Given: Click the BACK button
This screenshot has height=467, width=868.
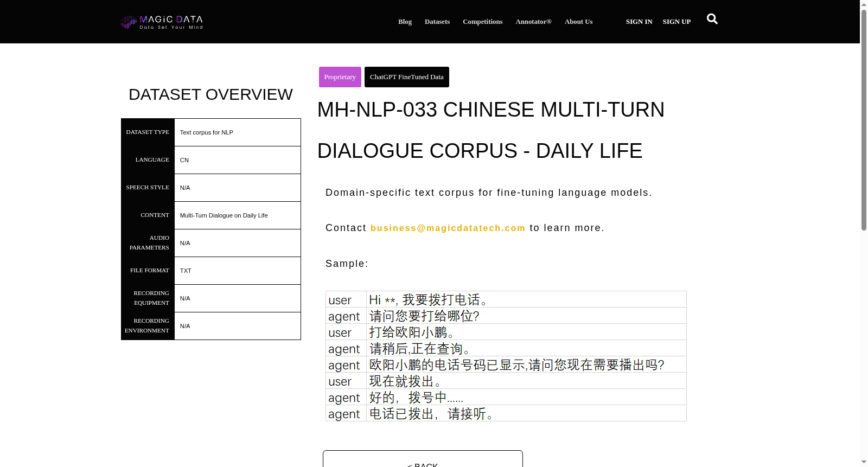Looking at the screenshot, I should pyautogui.click(x=423, y=459).
